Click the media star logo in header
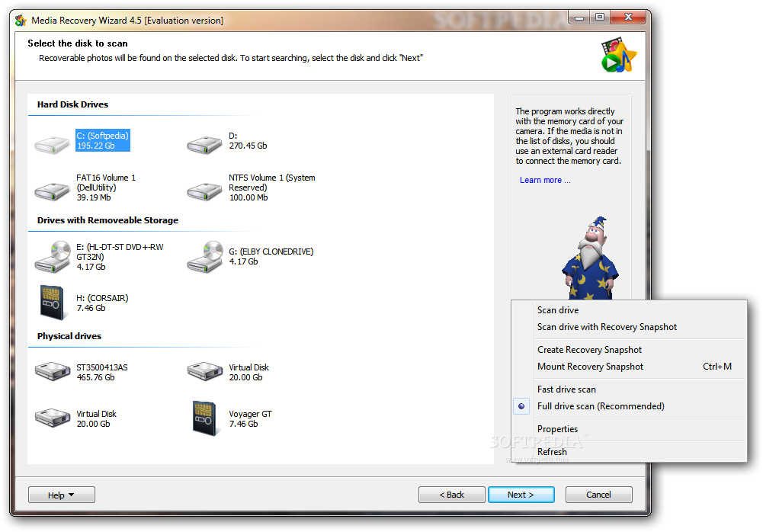763x532 pixels. 618,55
